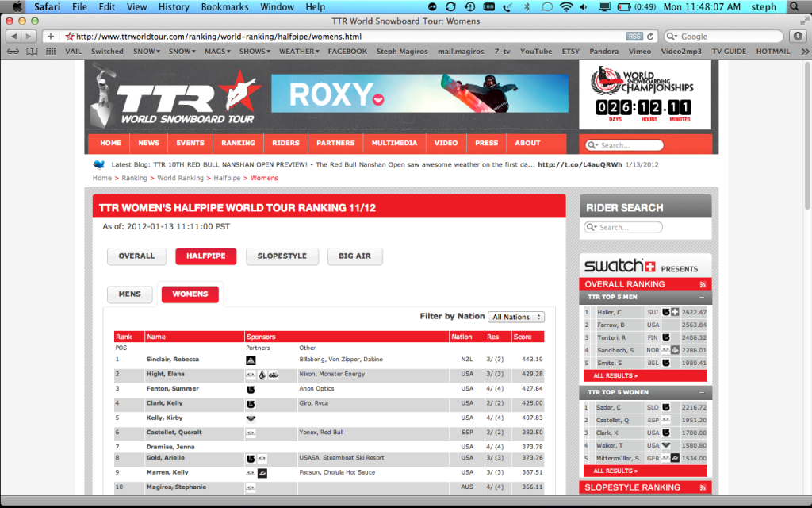This screenshot has width=812, height=508.
Task: Open the Riders navigation menu item
Action: click(286, 144)
